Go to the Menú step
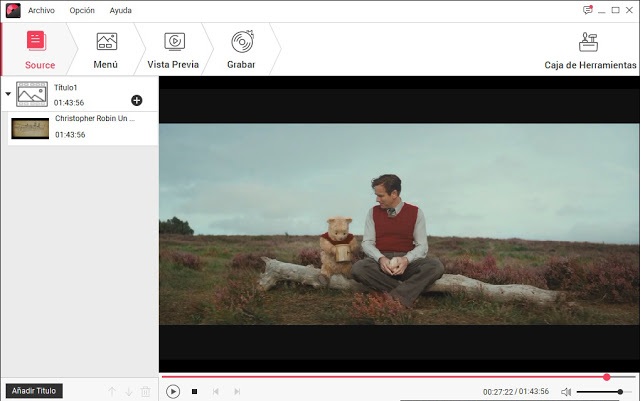641x401 pixels. point(106,50)
